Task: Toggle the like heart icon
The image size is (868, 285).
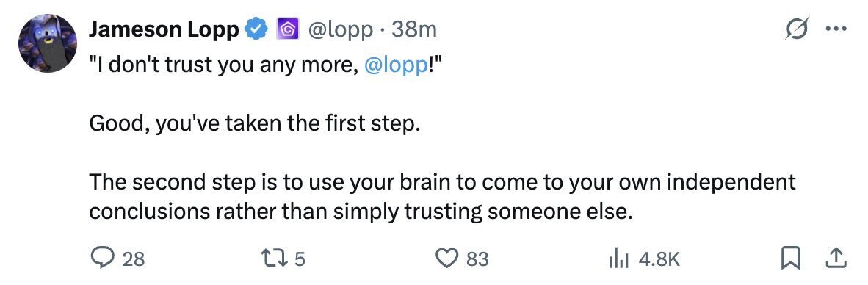Action: (446, 259)
